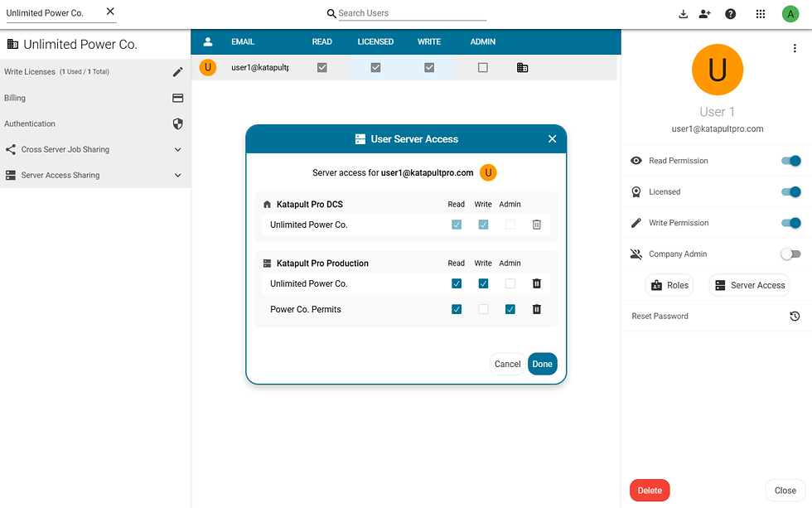Viewport: 812px width, 508px height.
Task: Toggle DCS Unlimited Power Co. Write checkbox
Action: point(483,225)
